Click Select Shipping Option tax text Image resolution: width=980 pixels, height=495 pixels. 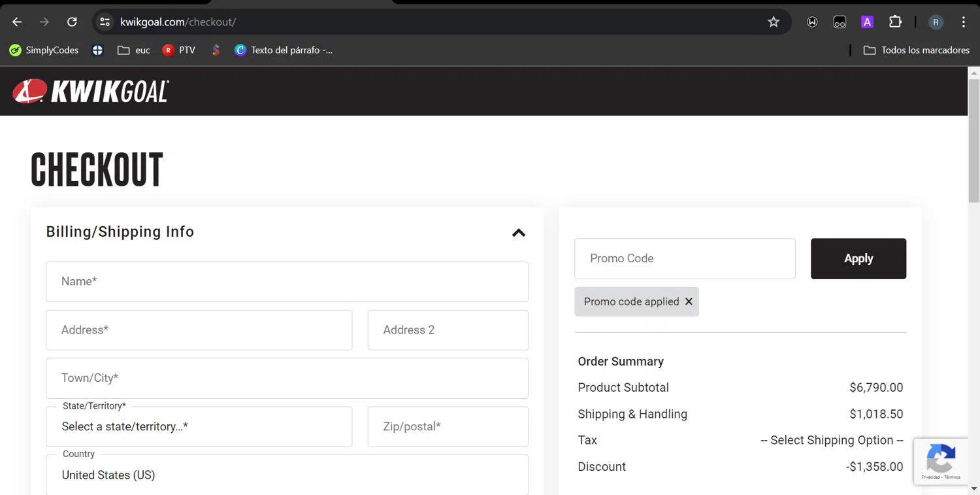[832, 440]
